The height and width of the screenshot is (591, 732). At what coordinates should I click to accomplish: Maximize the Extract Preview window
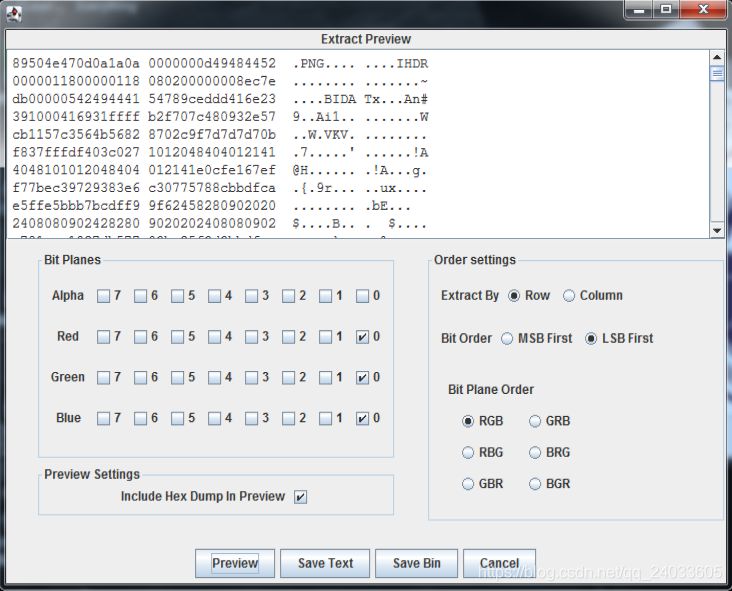click(x=666, y=10)
